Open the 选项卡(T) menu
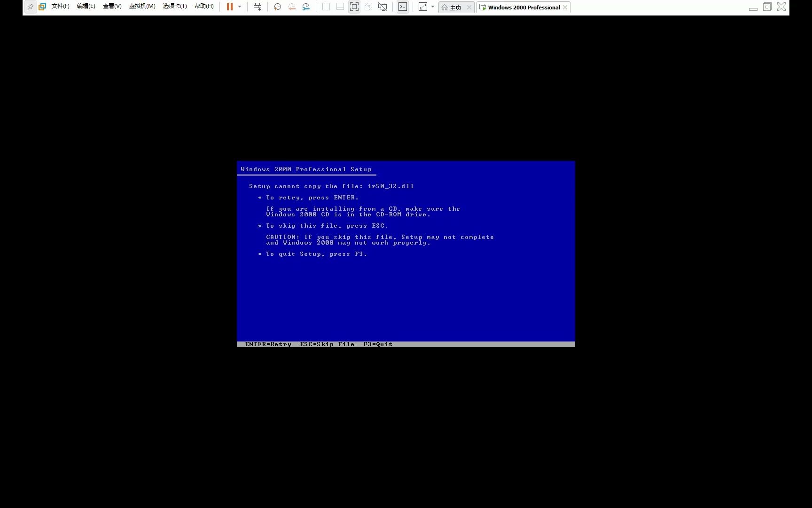Screen dimensions: 812x508 click(x=174, y=6)
